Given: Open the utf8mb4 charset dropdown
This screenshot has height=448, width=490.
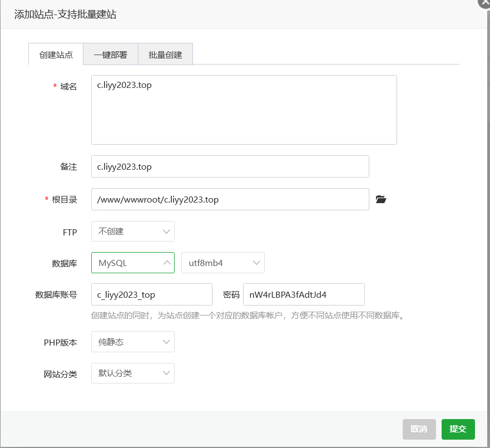Looking at the screenshot, I should [x=223, y=263].
